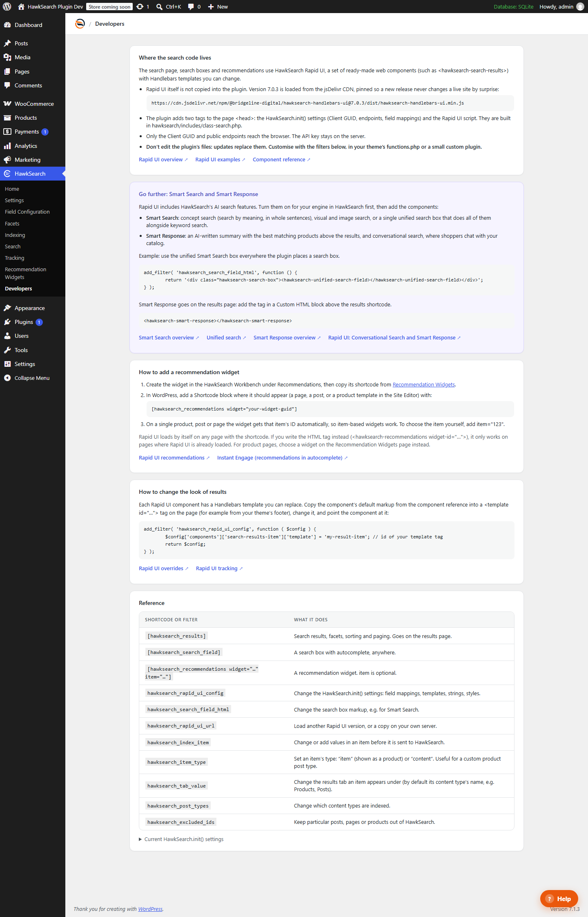The image size is (588, 917).
Task: Click the Media icon in sidebar
Action: click(x=7, y=57)
